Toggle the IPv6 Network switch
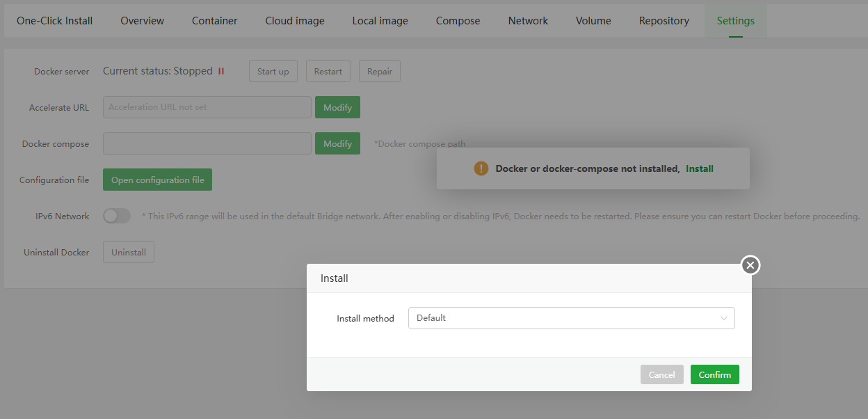 117,216
